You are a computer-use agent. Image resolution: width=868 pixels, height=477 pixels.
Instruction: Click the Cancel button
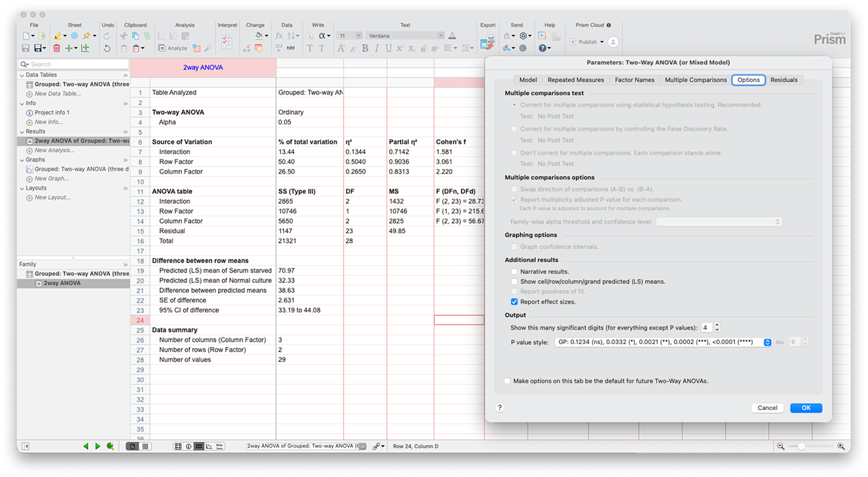pyautogui.click(x=767, y=408)
